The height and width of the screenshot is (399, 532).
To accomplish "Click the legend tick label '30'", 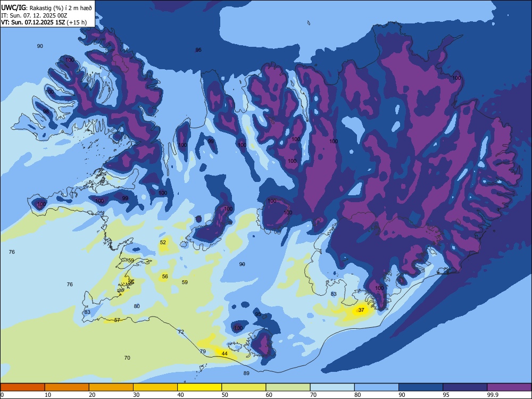I will click(x=136, y=395).
